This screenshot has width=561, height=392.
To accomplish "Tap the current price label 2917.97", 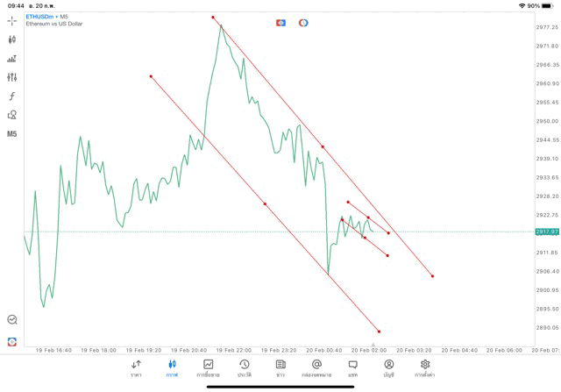I will point(547,232).
